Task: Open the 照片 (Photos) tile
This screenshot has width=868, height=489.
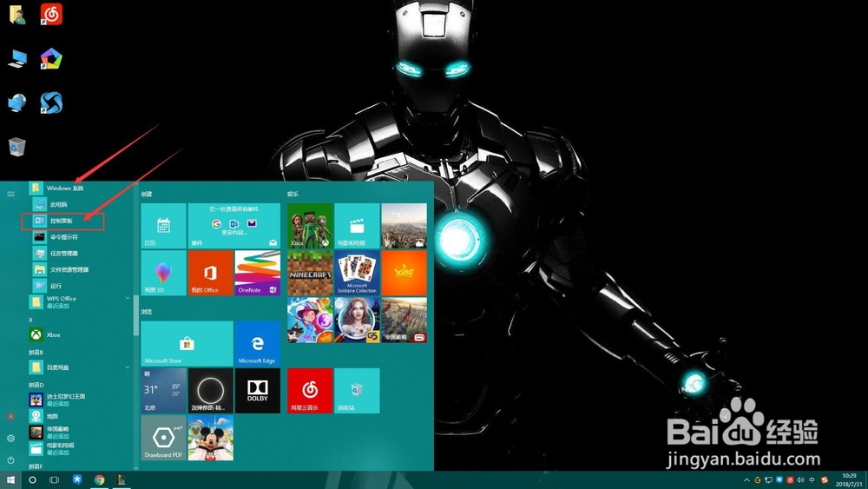Action: coord(404,226)
